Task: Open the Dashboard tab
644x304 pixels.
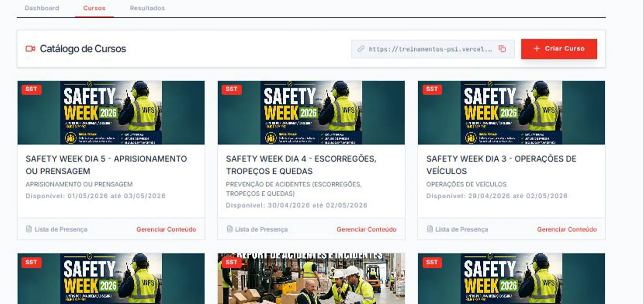Action: [x=42, y=8]
